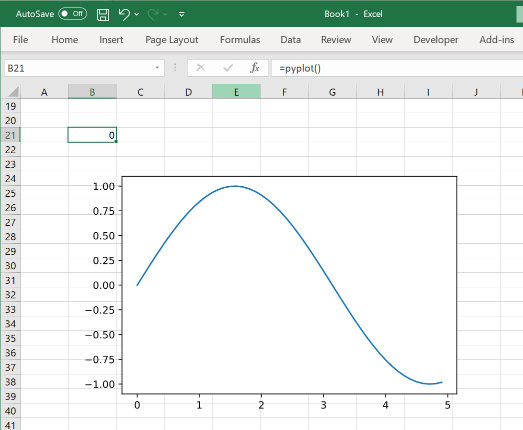Select column C header
Image resolution: width=523 pixels, height=430 pixels.
point(140,92)
